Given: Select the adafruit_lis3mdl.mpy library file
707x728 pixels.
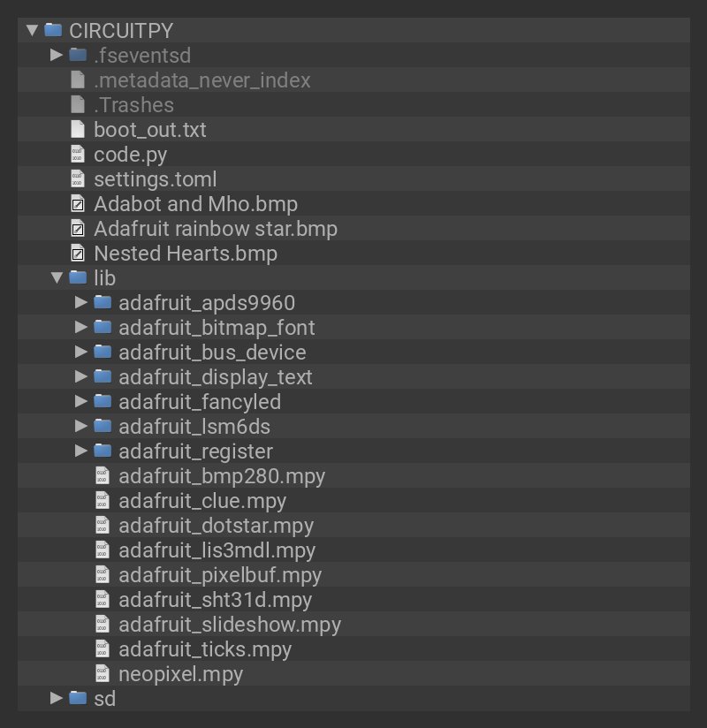Looking at the screenshot, I should [217, 550].
